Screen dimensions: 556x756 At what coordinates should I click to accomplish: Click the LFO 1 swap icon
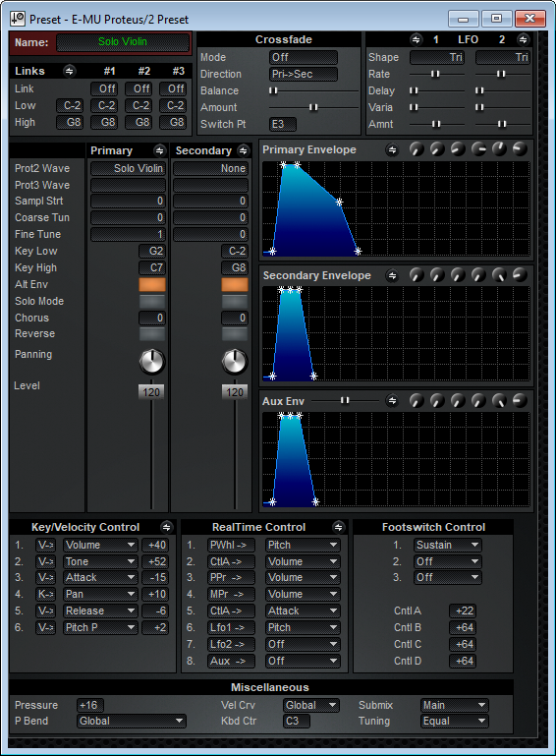pyautogui.click(x=416, y=39)
